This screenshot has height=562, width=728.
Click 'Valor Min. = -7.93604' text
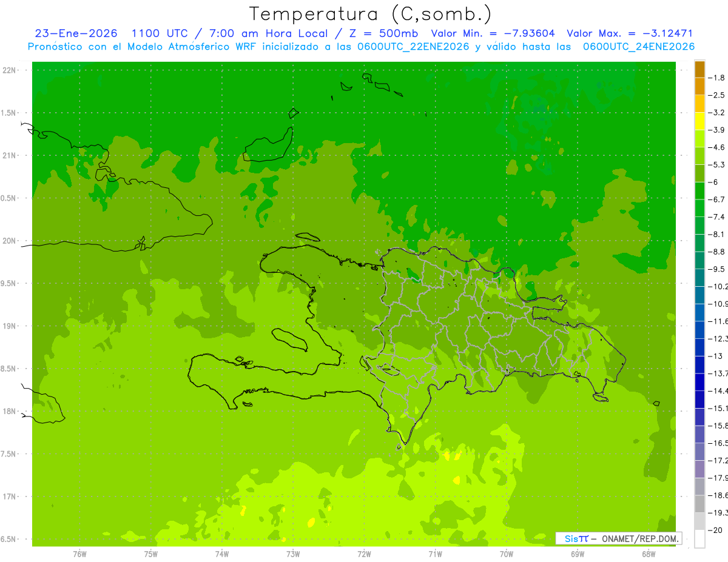point(493,33)
